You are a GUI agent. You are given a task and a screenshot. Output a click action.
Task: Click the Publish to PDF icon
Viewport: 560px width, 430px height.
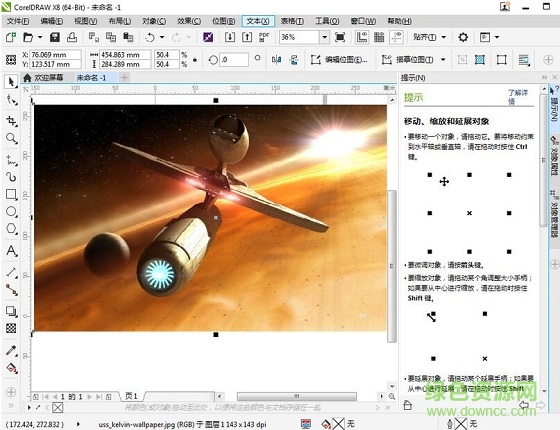[264, 37]
